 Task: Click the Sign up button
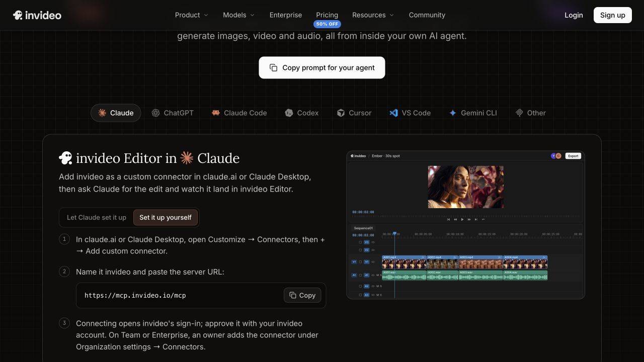pos(613,15)
